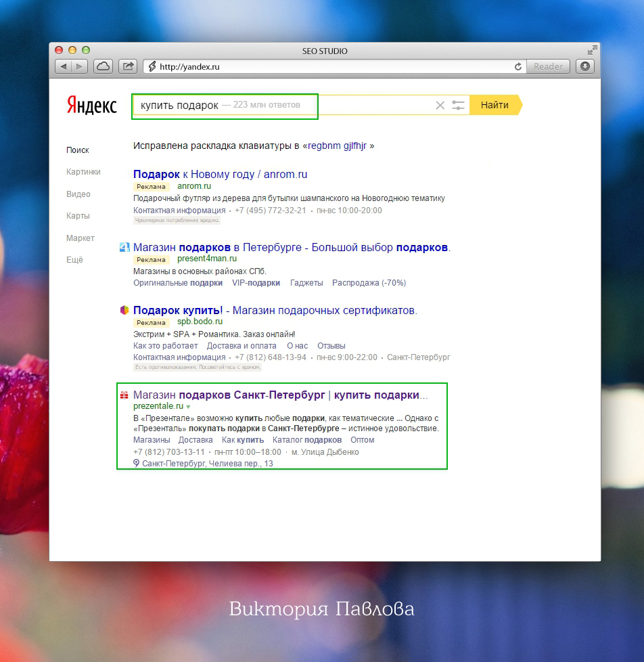Open Оптом sitelink
This screenshot has width=644, height=662.
362,440
